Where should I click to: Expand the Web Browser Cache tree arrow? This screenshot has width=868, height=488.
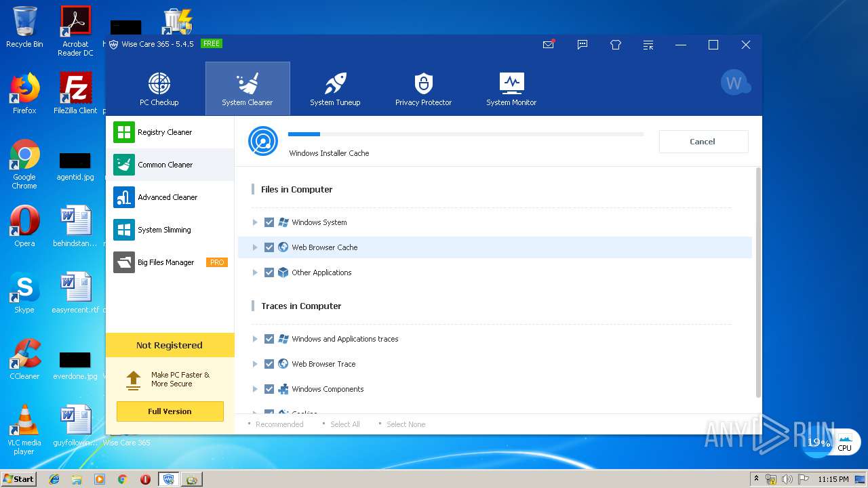pos(255,247)
